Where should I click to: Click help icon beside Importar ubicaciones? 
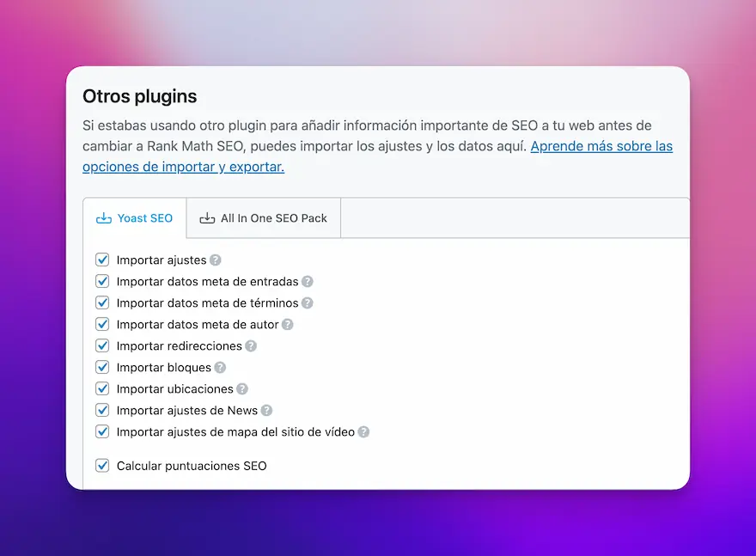click(242, 388)
